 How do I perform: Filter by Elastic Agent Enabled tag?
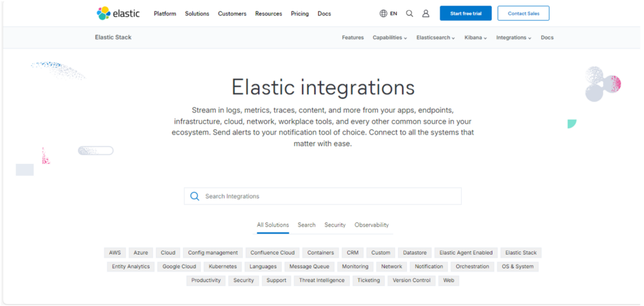point(466,253)
